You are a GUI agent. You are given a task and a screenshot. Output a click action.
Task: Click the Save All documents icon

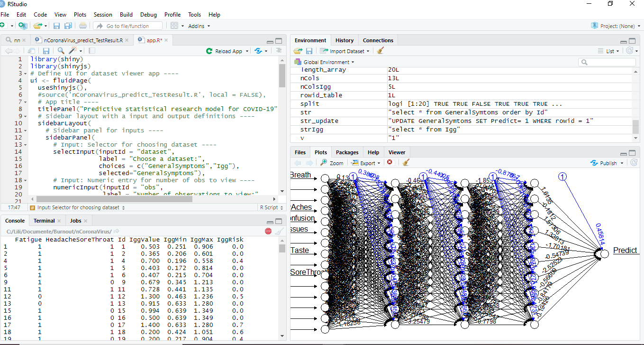(x=68, y=26)
